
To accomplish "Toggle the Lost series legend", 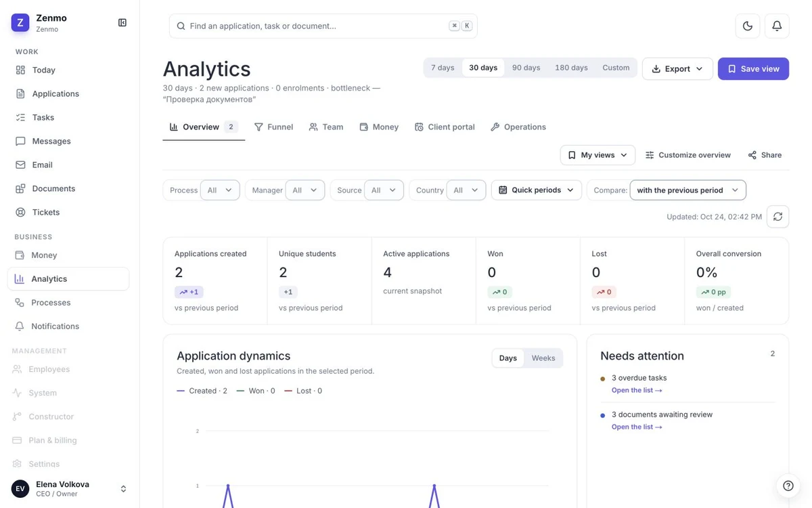I will [303, 391].
